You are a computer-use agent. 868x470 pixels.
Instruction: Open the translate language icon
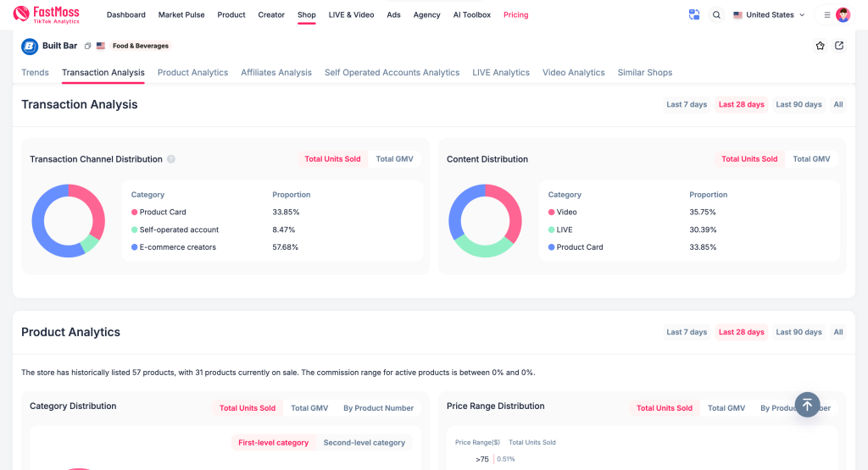(694, 15)
